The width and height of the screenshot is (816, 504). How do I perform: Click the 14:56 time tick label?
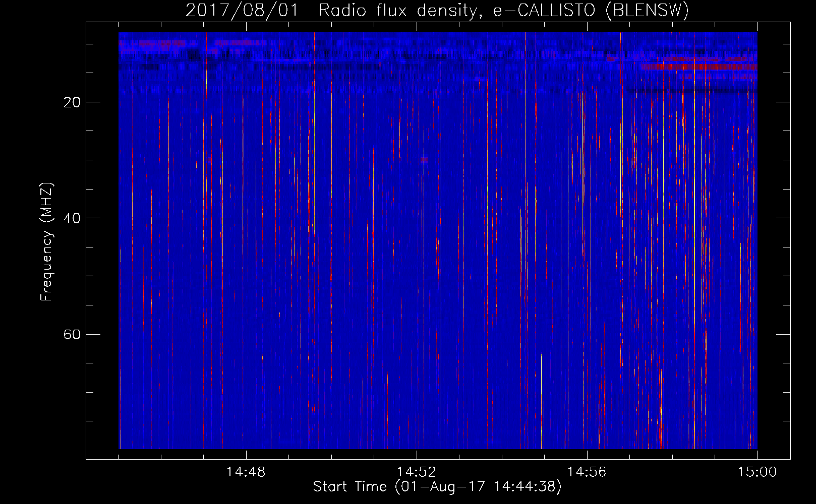point(587,472)
